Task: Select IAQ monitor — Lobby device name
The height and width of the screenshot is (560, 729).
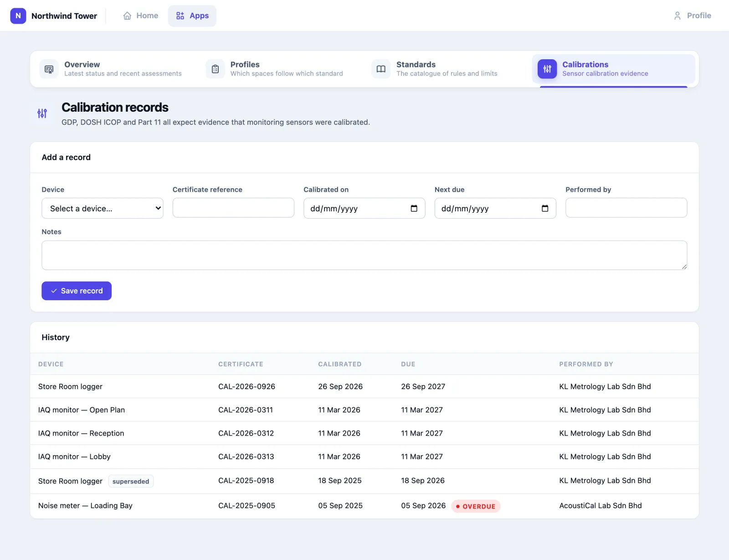Action: click(x=74, y=457)
